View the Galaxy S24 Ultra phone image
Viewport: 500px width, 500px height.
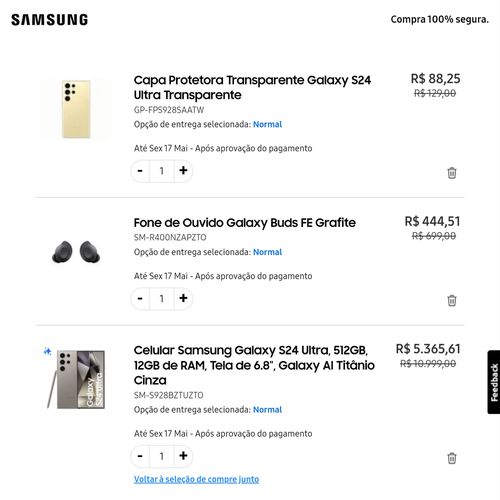(76, 379)
